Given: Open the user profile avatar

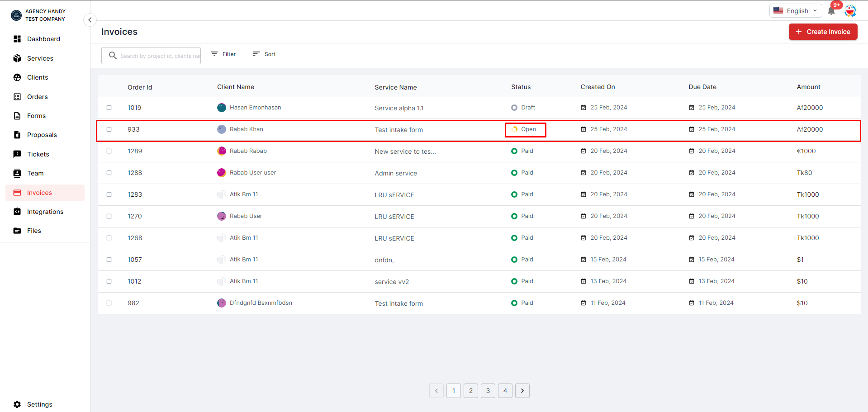Looking at the screenshot, I should pos(850,11).
